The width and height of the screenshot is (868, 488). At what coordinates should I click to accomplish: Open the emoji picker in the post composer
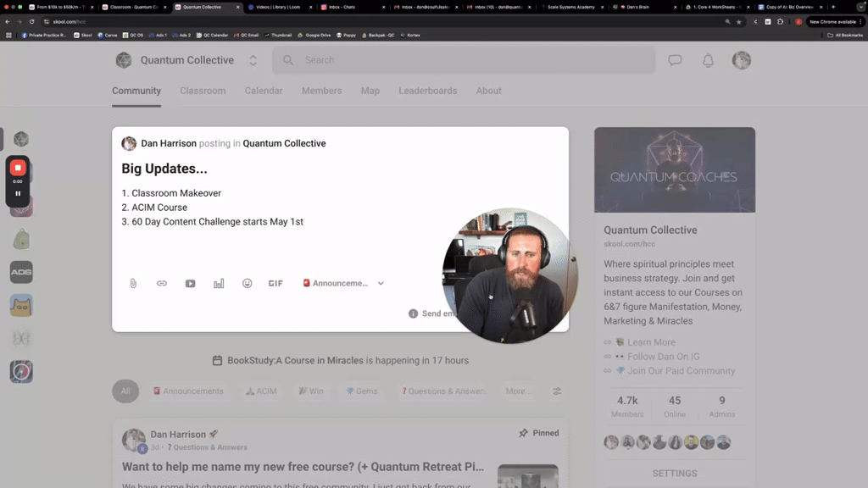pos(247,283)
